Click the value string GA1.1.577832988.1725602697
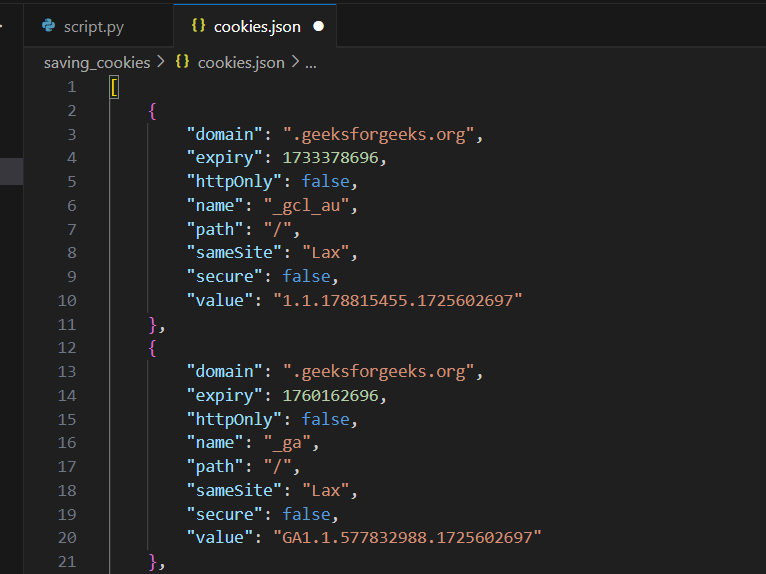Screen dimensions: 766x574 pos(407,537)
